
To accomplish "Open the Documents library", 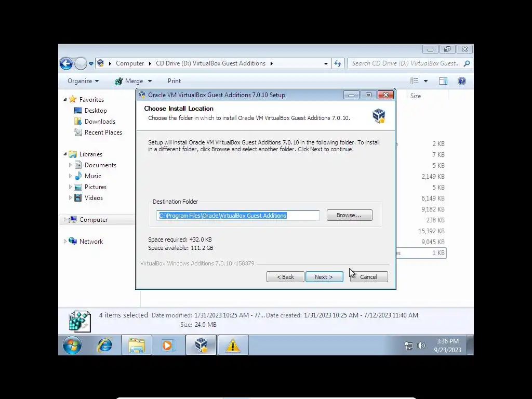I will (x=100, y=165).
